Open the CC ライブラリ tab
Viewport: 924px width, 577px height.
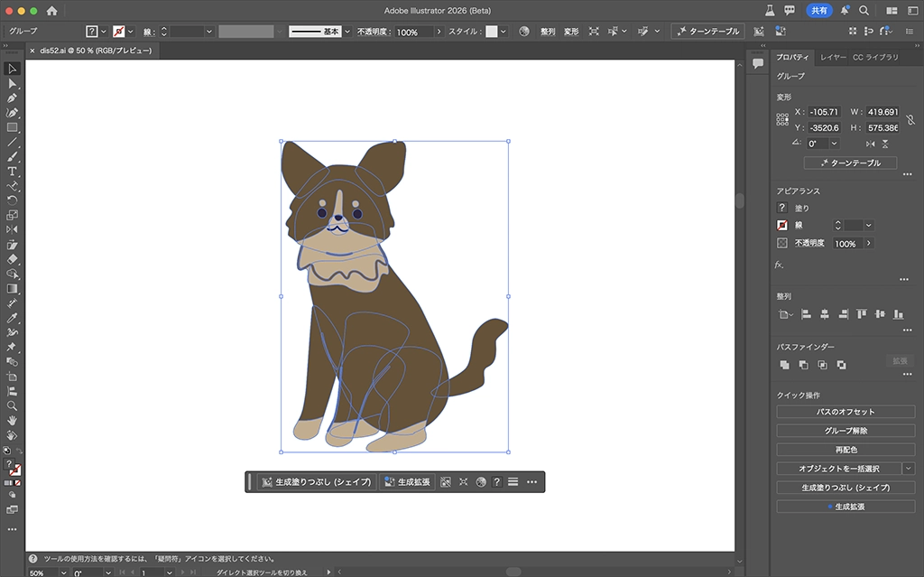tap(876, 57)
